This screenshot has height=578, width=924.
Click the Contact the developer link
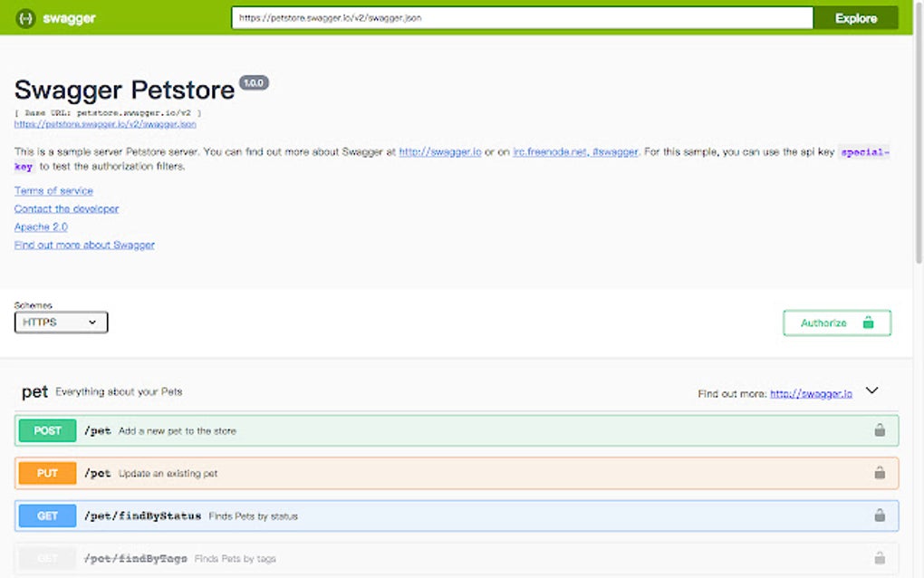coord(66,208)
